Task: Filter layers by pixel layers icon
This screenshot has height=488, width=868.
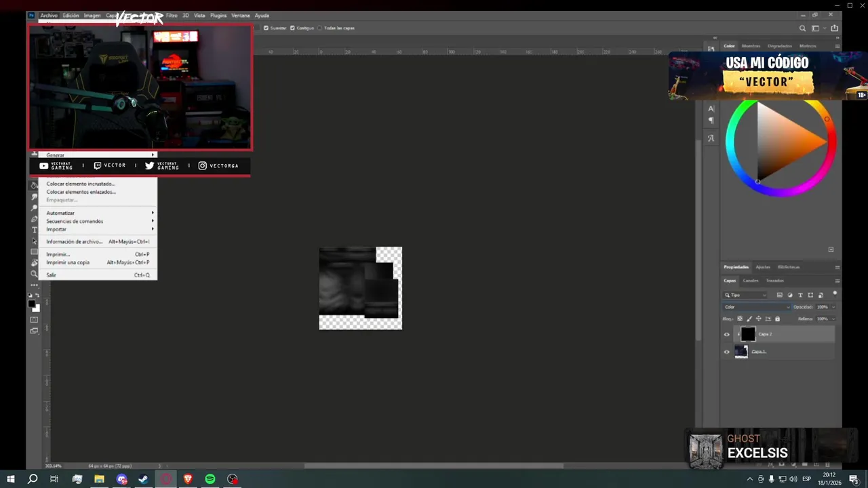Action: click(x=780, y=295)
